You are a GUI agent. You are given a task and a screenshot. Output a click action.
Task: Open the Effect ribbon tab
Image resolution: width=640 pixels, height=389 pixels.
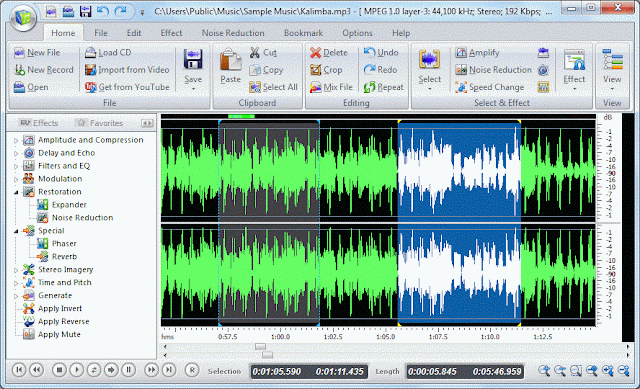[x=171, y=33]
